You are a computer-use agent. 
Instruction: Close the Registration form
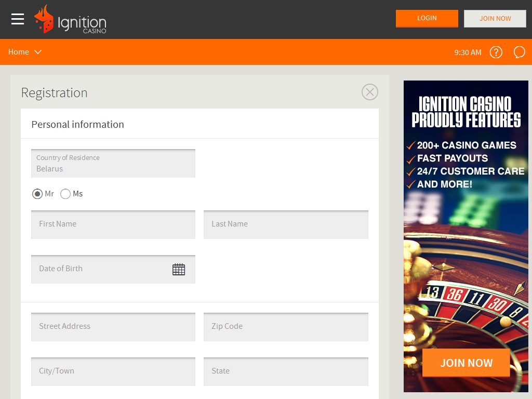click(x=369, y=92)
